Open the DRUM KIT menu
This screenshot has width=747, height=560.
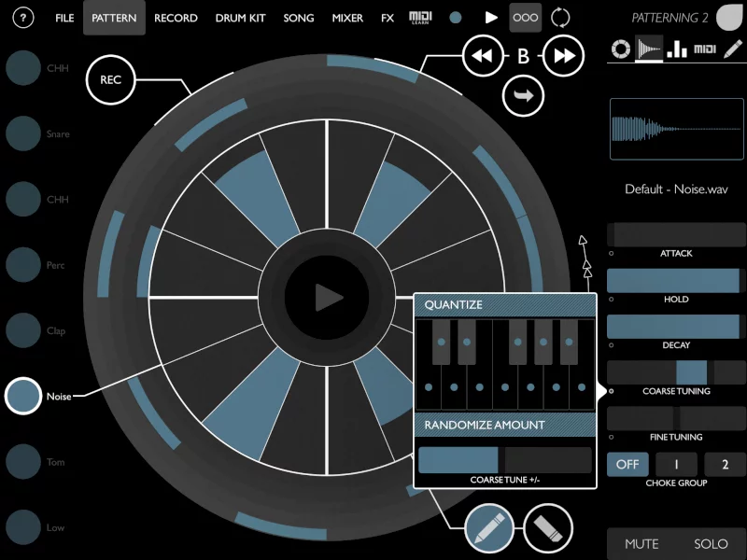pyautogui.click(x=240, y=17)
